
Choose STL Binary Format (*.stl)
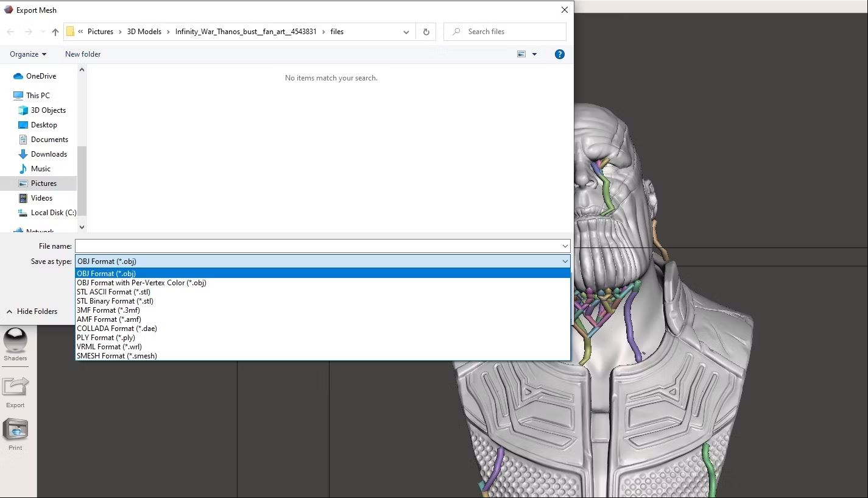[x=323, y=301]
